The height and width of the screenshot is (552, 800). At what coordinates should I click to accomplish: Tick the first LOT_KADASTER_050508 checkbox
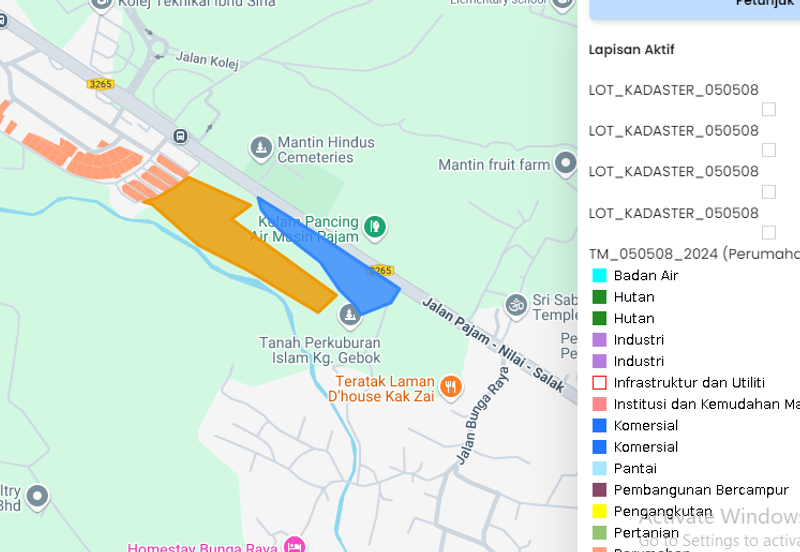point(769,109)
